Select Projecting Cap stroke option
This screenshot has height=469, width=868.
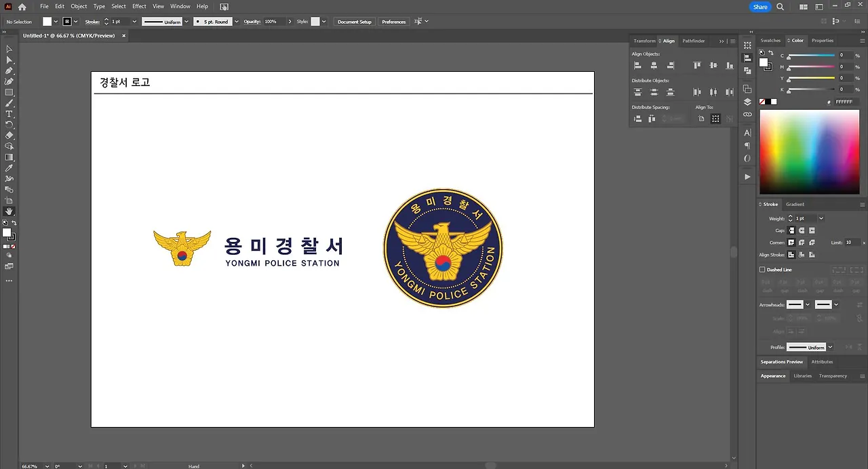(812, 230)
